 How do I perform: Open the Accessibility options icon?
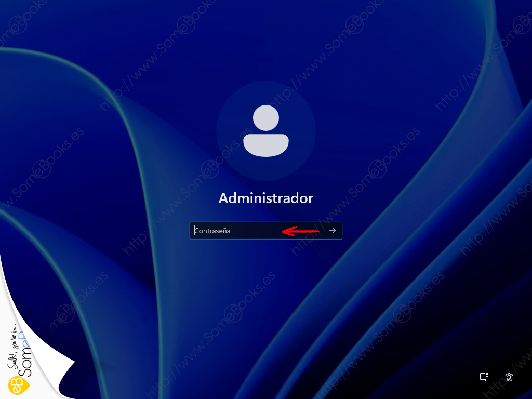click(x=509, y=377)
